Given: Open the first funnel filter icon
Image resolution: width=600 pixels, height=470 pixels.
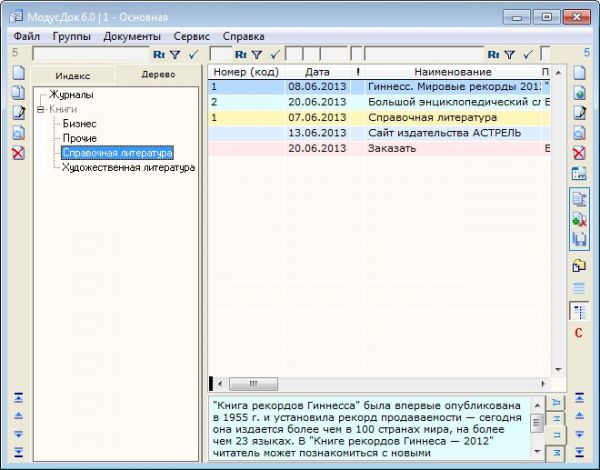Looking at the screenshot, I should point(175,55).
